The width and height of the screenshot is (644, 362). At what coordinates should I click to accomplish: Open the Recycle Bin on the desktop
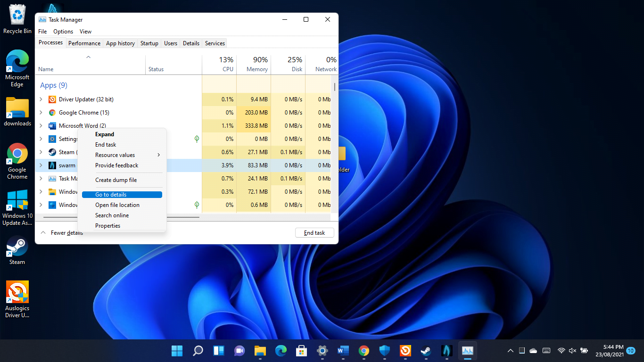tap(17, 18)
